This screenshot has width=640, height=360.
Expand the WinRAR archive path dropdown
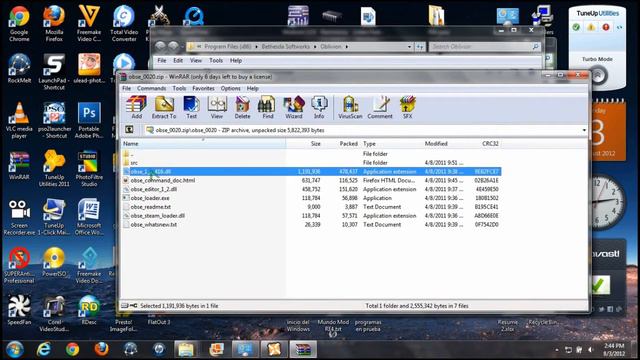click(584, 130)
